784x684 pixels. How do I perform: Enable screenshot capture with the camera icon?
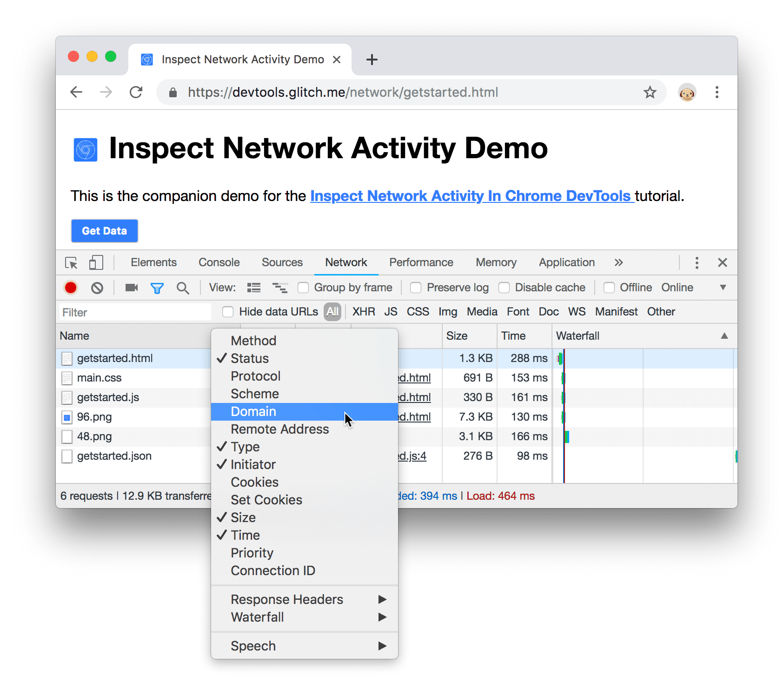coord(131,287)
